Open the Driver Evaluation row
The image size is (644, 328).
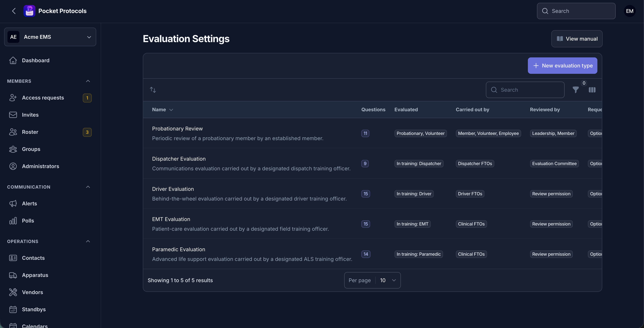tap(372, 194)
